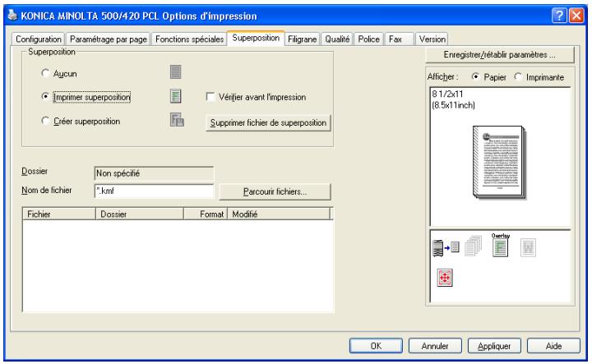Switch to the Police tab
Screen dimensions: 592x364
(368, 39)
